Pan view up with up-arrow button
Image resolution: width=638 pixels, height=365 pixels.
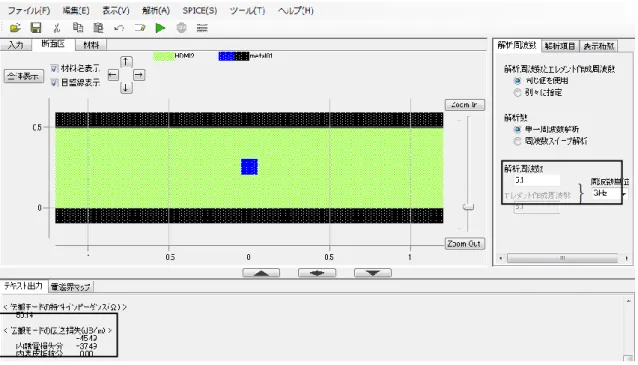[126, 62]
